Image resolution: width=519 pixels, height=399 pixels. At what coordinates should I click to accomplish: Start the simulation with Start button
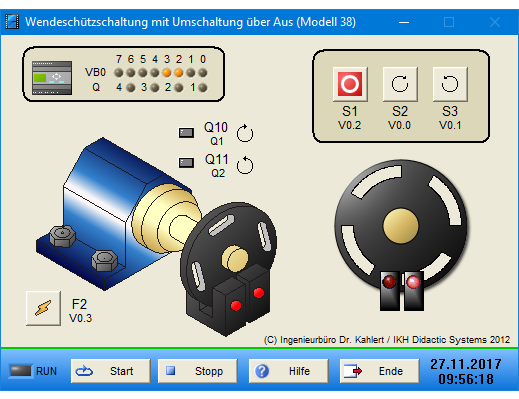click(111, 371)
